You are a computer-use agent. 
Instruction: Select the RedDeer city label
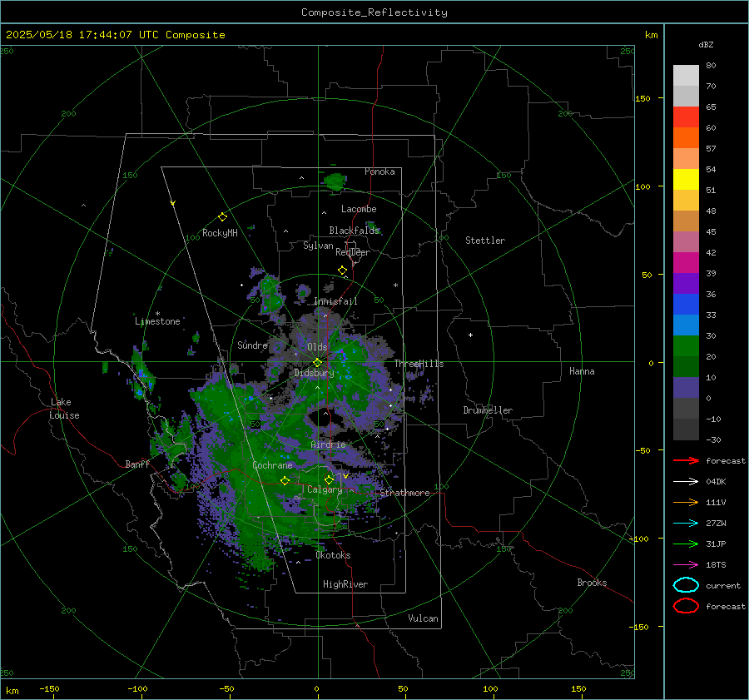pyautogui.click(x=353, y=252)
